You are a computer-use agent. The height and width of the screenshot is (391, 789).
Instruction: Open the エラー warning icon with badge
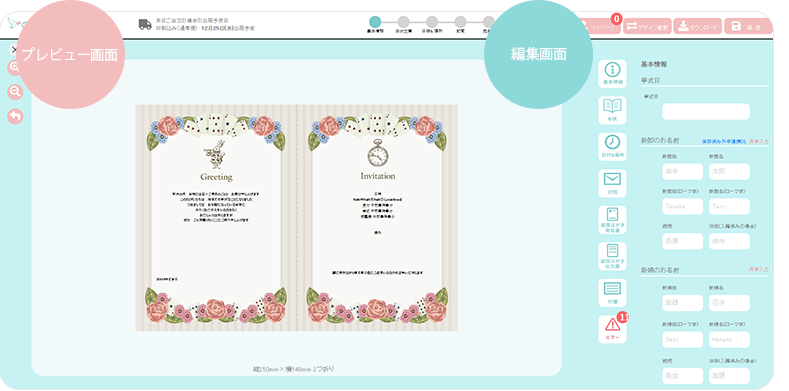click(612, 329)
